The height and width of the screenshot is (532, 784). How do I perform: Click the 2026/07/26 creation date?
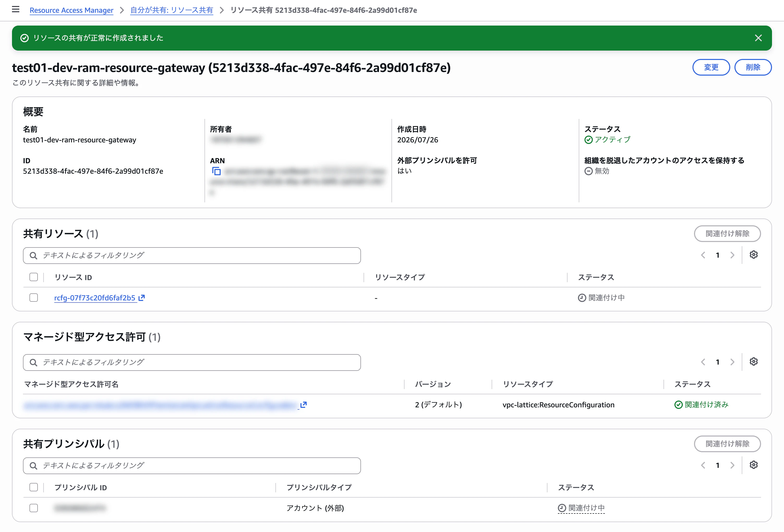coord(418,140)
